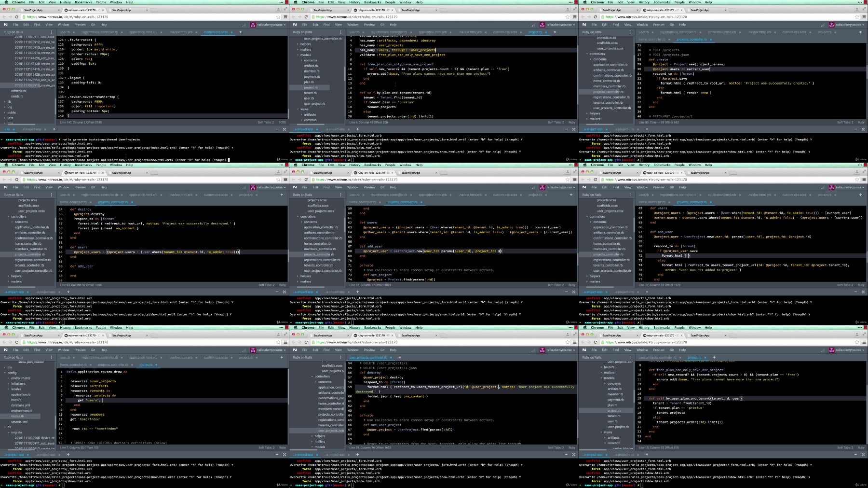
Task: Click status text "Line 68, Column 77 Offset 1828"
Action: point(370,285)
